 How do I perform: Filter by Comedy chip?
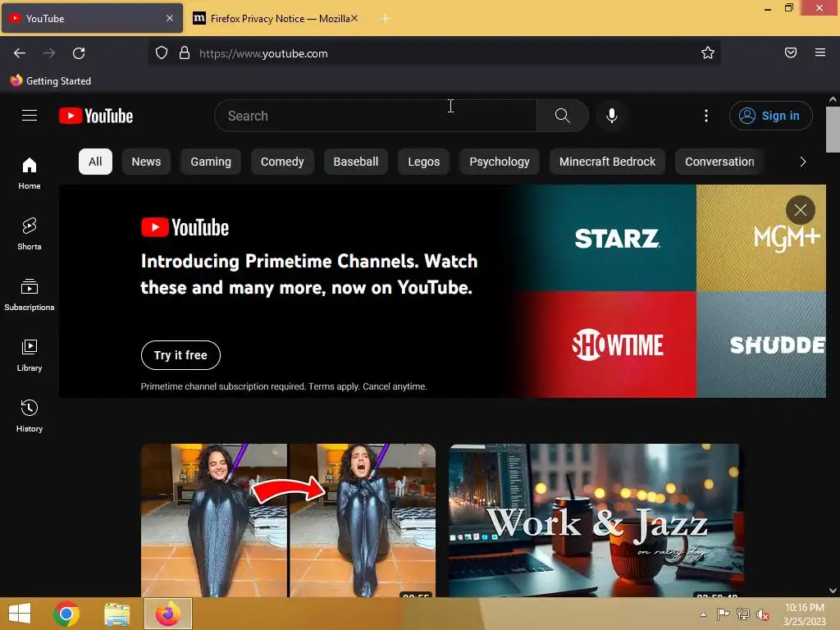click(282, 162)
